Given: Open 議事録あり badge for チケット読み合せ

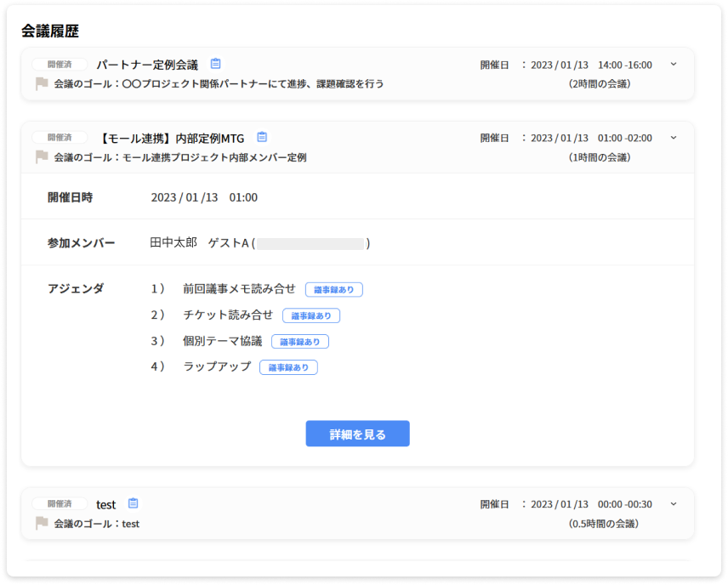Looking at the screenshot, I should coord(311,315).
